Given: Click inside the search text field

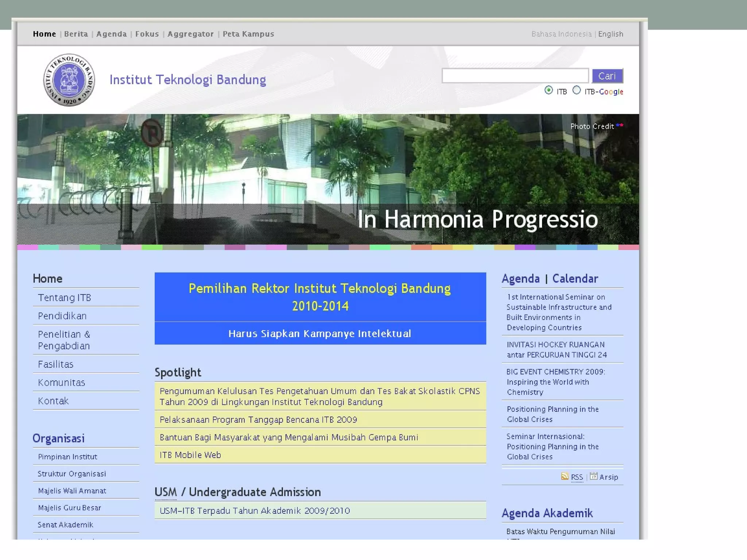Looking at the screenshot, I should coord(515,76).
